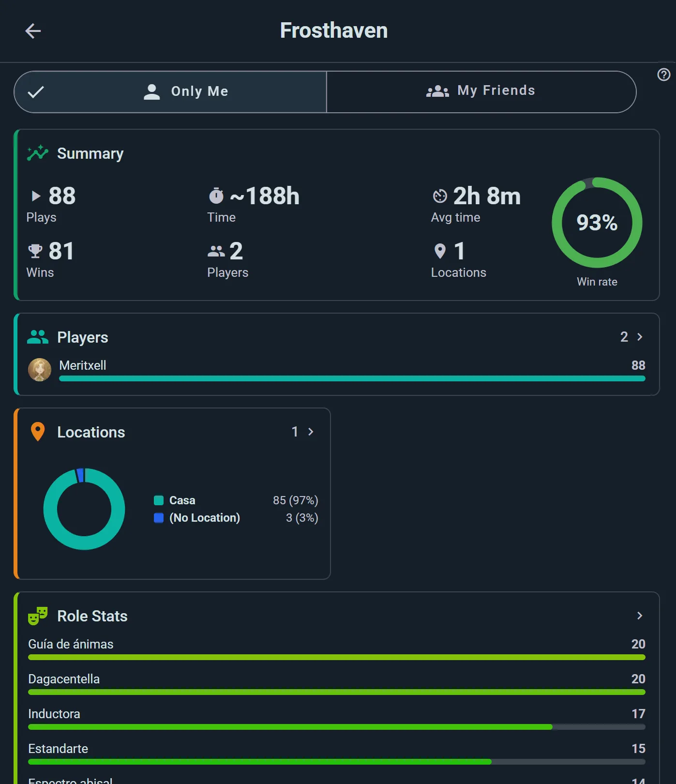The height and width of the screenshot is (784, 676).
Task: Click the (No Location) label
Action: coord(205,518)
